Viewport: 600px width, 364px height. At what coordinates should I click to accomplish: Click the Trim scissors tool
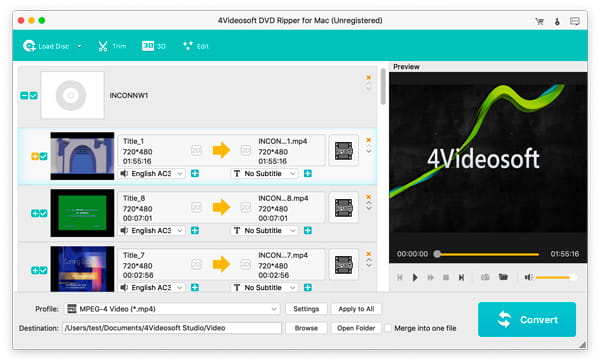112,46
